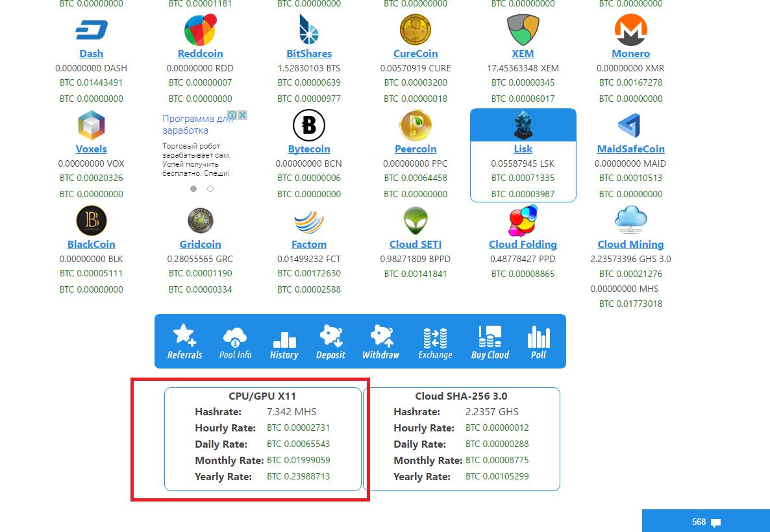This screenshot has height=532, width=770.
Task: Click the BlackCoin logo icon
Action: 92,221
